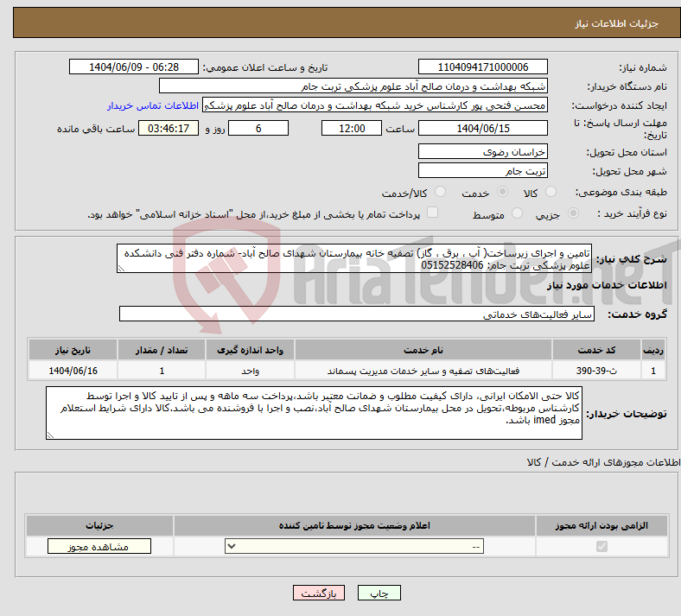Click the بازگشت back button

(319, 593)
